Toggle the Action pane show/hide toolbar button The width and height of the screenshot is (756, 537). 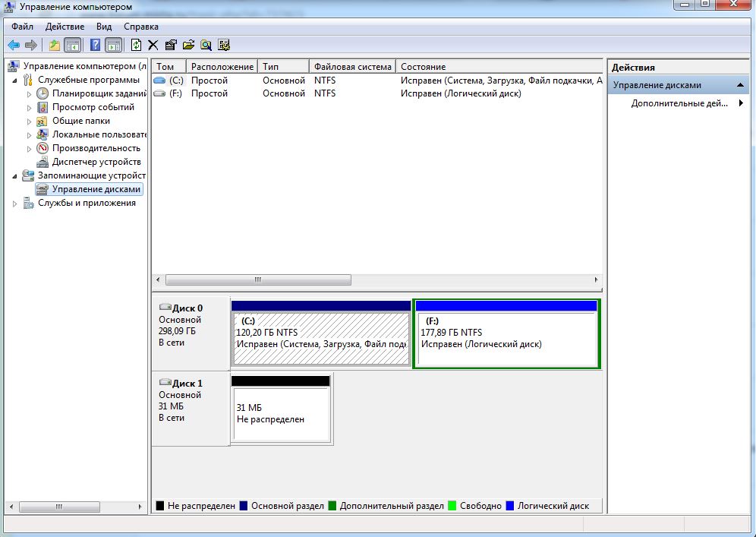[x=114, y=46]
